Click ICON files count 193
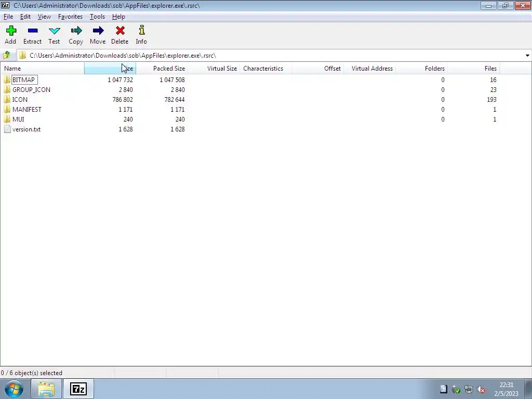Screen dimensions: 532x399 tap(491, 99)
